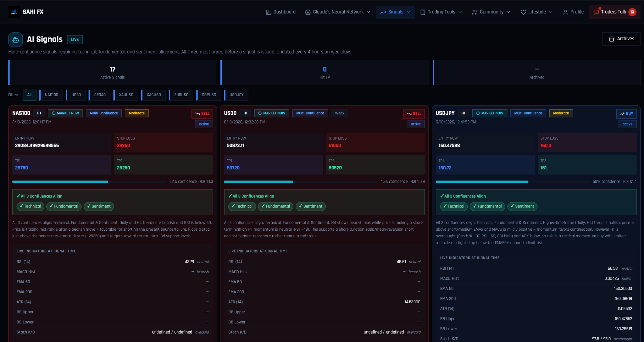Click the US30 Market Now crosshair icon
644x342 pixels.
click(260, 113)
